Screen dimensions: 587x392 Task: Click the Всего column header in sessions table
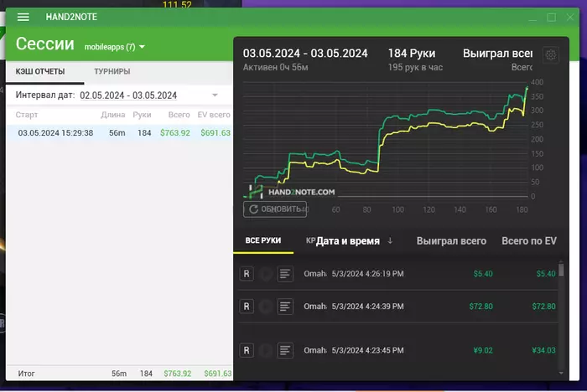tap(179, 115)
